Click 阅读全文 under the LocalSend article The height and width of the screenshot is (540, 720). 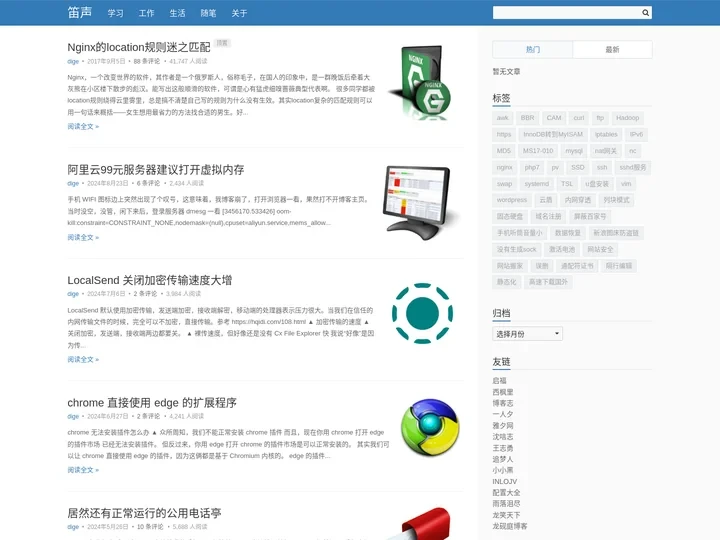pos(83,360)
